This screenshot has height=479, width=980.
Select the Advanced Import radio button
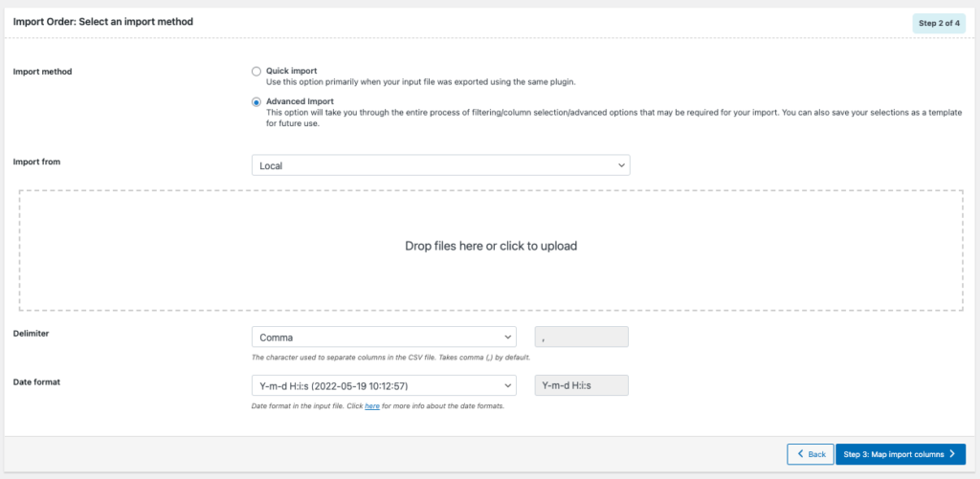256,101
